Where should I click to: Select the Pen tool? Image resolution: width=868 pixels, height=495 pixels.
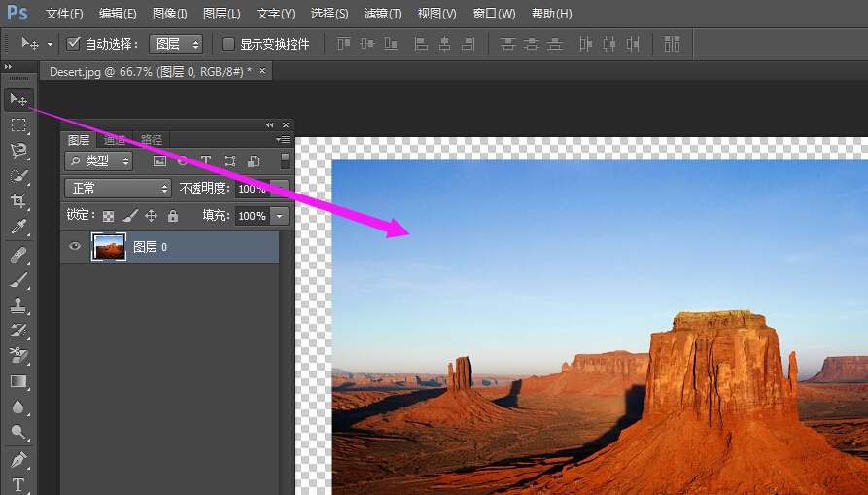18,459
